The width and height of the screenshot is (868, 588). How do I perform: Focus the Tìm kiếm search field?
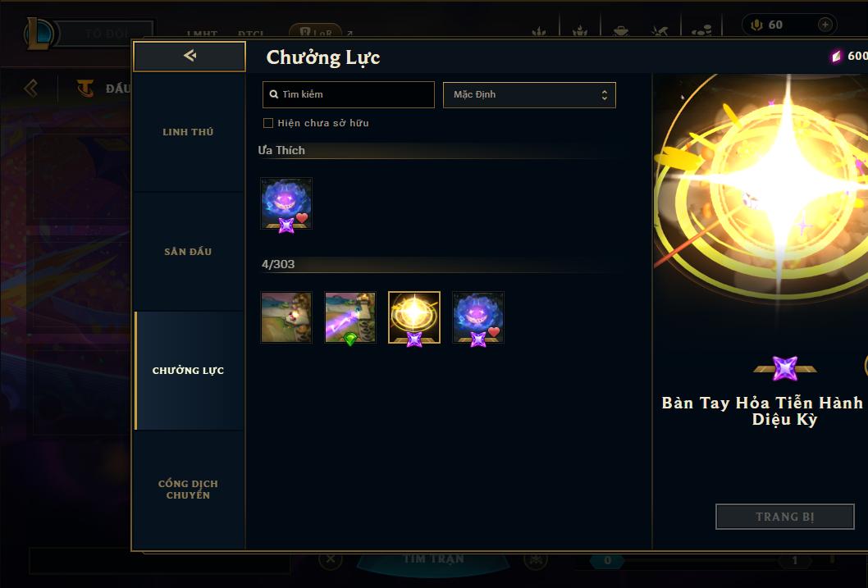348,94
